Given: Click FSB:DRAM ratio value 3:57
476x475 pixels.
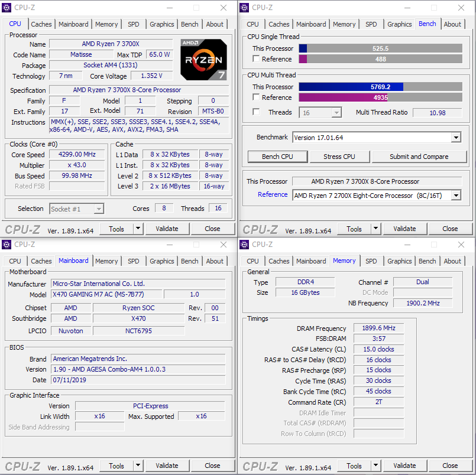Looking at the screenshot, I should (379, 339).
